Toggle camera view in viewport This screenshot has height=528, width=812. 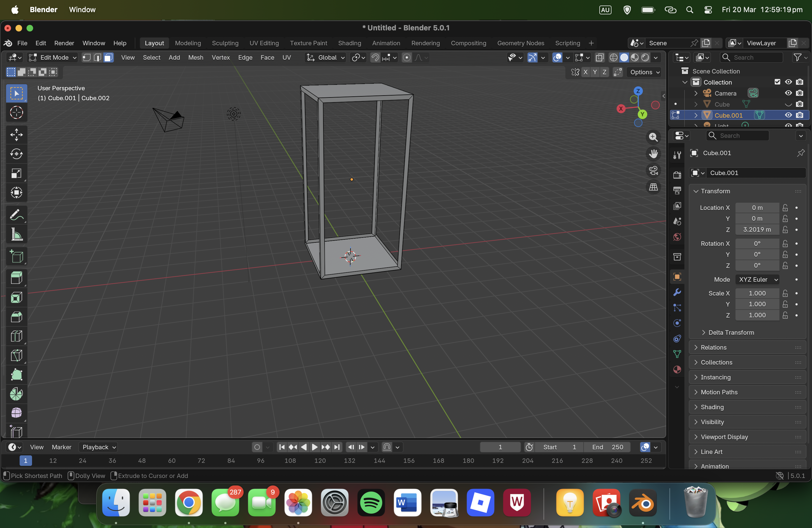pos(653,170)
